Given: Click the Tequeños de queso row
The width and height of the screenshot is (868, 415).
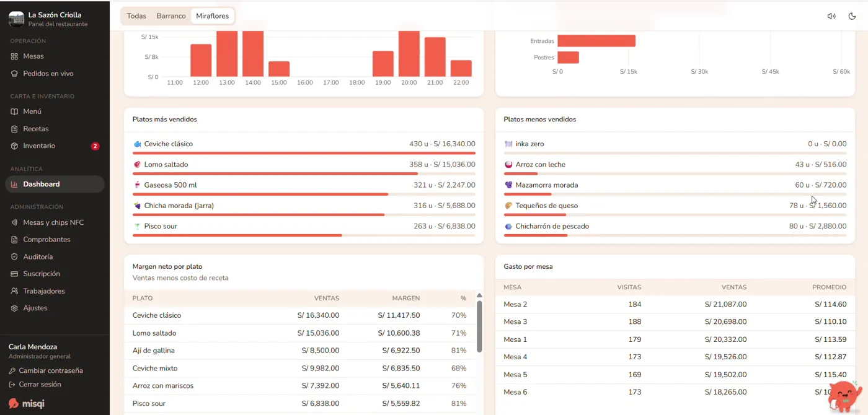Looking at the screenshot, I should pos(675,207).
